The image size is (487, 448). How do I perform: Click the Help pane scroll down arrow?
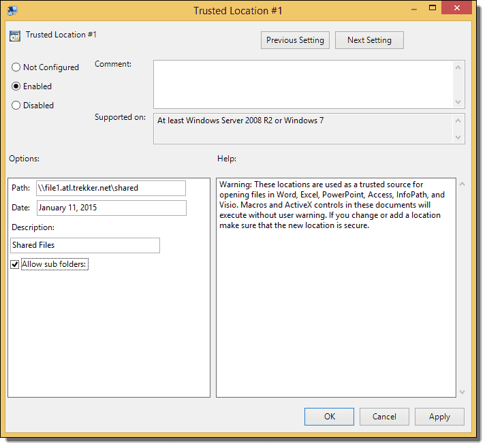pyautogui.click(x=462, y=392)
